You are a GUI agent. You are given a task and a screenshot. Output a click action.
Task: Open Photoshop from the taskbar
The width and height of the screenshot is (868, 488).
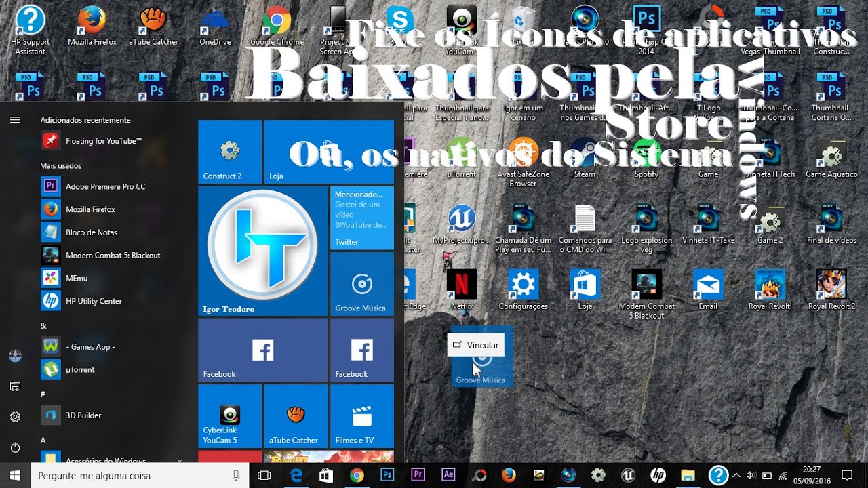coord(388,476)
